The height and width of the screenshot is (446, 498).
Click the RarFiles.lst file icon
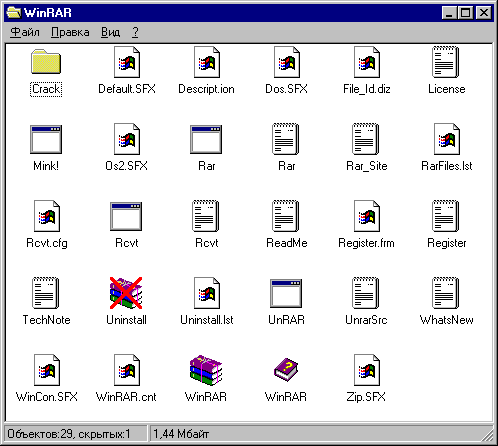point(447,139)
